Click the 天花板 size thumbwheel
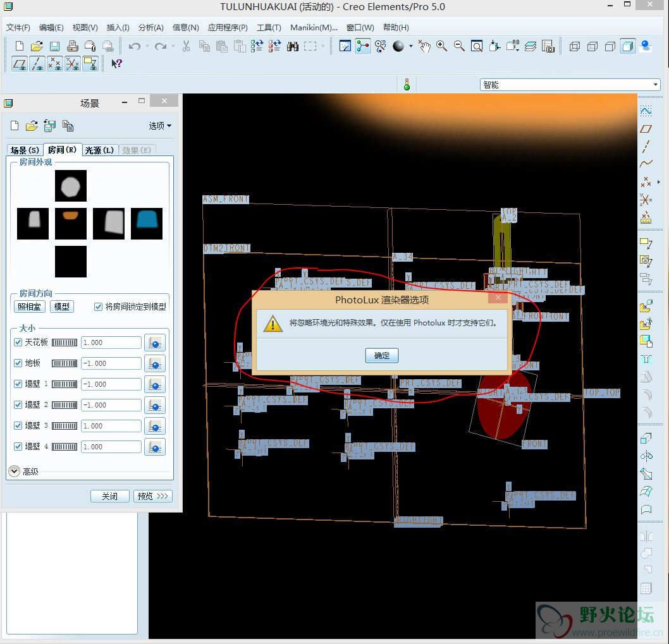The height and width of the screenshot is (644, 669). [64, 343]
